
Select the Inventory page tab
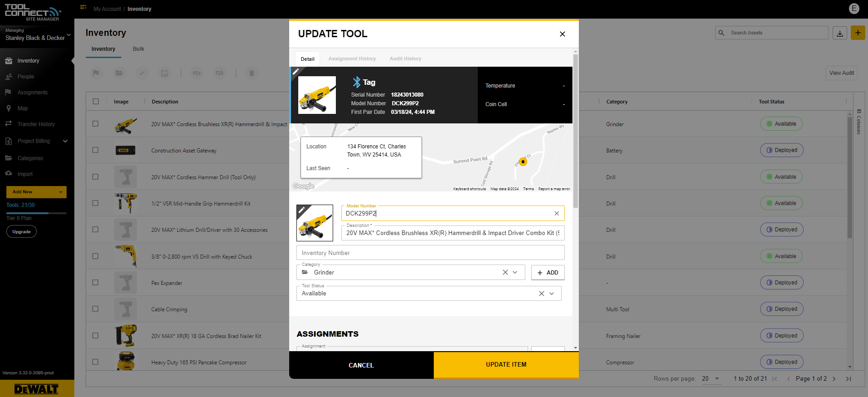(103, 49)
